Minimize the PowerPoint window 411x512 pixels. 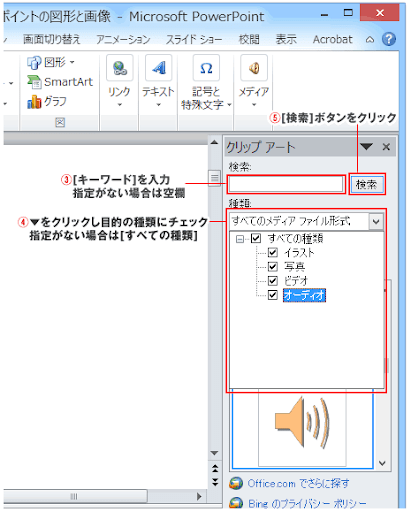click(x=324, y=14)
